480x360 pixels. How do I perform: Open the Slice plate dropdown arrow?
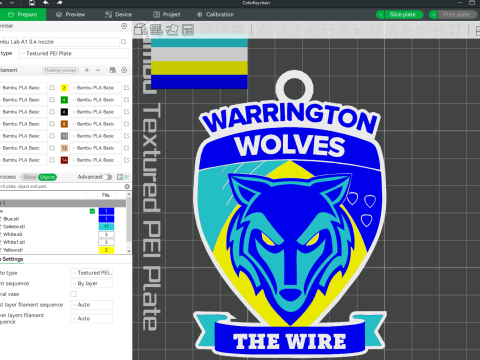380,15
